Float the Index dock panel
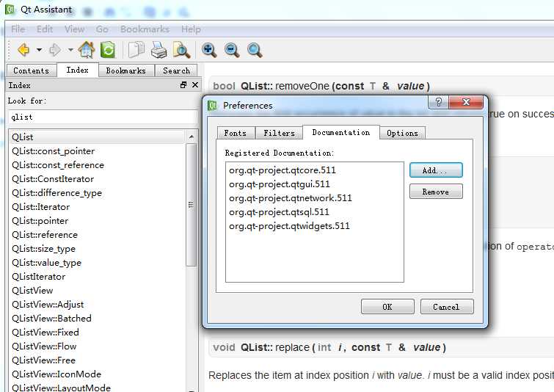 coord(183,85)
